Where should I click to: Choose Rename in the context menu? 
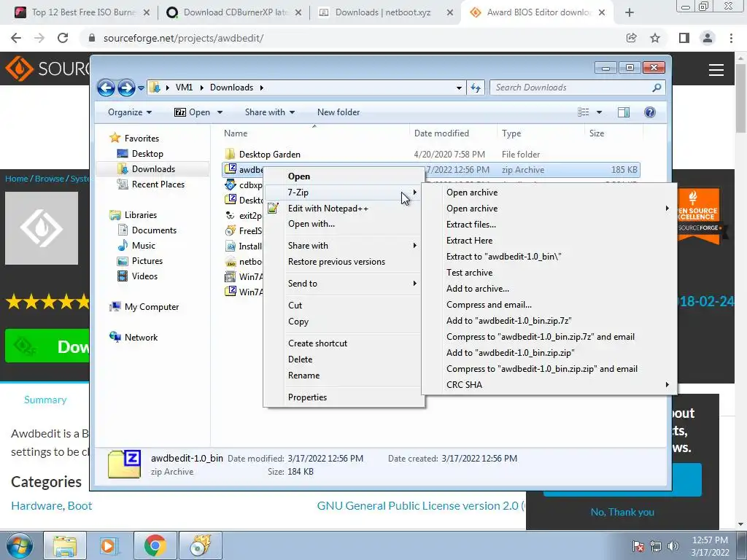coord(343,376)
